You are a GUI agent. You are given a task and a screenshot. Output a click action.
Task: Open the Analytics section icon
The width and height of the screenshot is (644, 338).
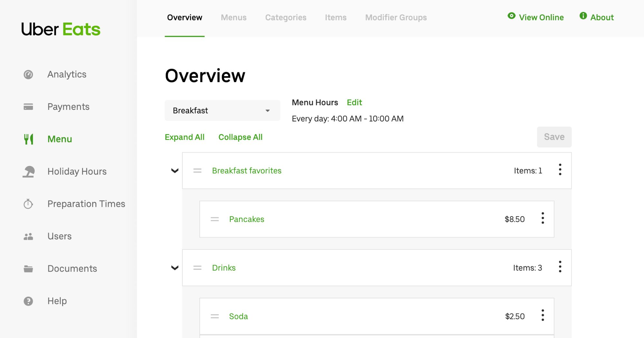pos(29,74)
